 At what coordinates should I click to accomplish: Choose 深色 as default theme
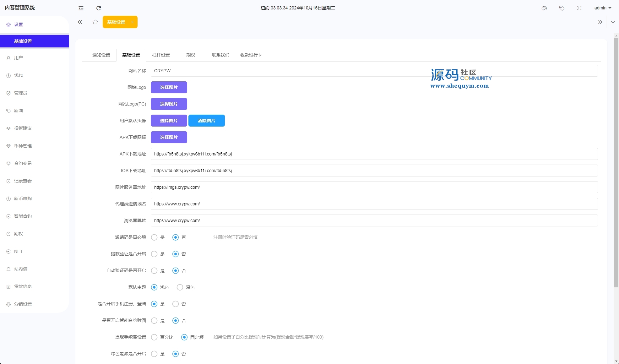[x=180, y=287]
